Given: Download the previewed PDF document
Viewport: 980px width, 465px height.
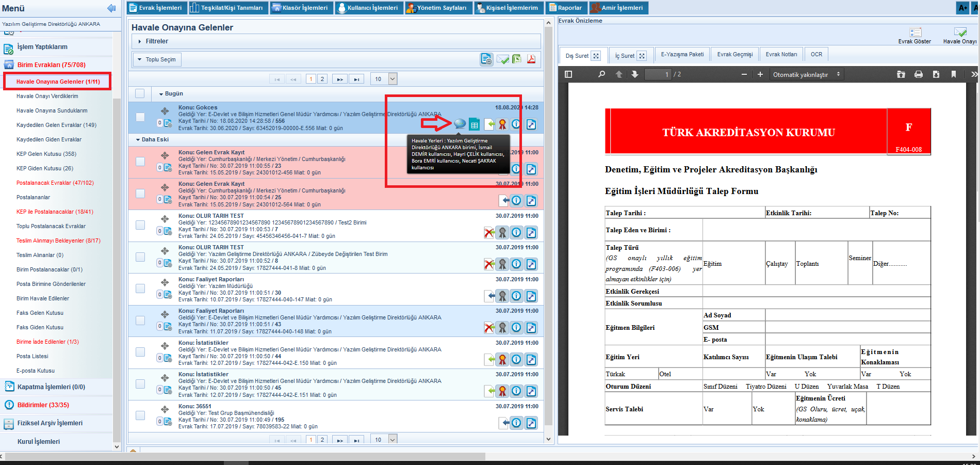Looking at the screenshot, I should pos(936,74).
